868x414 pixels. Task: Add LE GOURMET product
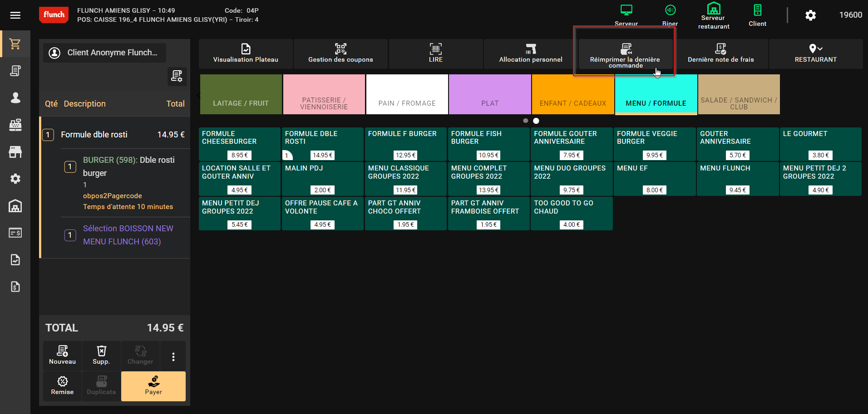(x=821, y=144)
